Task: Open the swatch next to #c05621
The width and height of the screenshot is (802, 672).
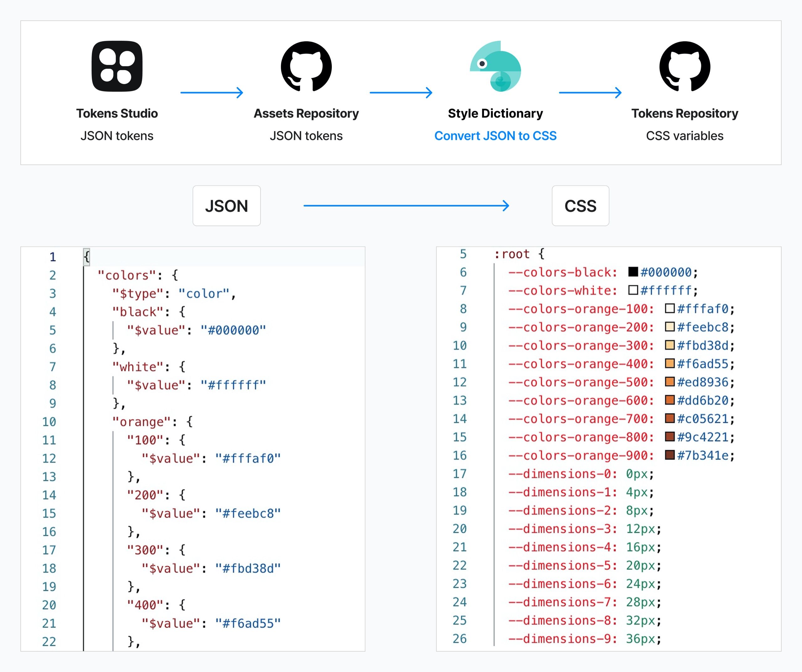Action: coord(670,418)
